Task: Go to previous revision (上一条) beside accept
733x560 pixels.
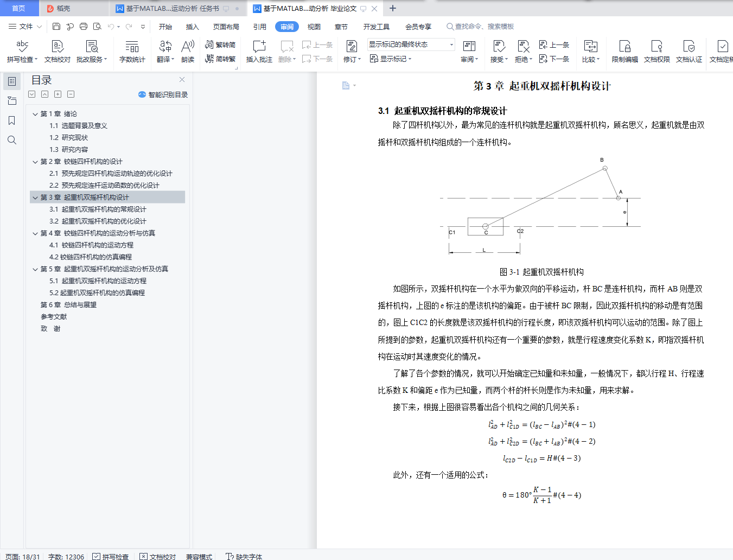Action: (554, 44)
